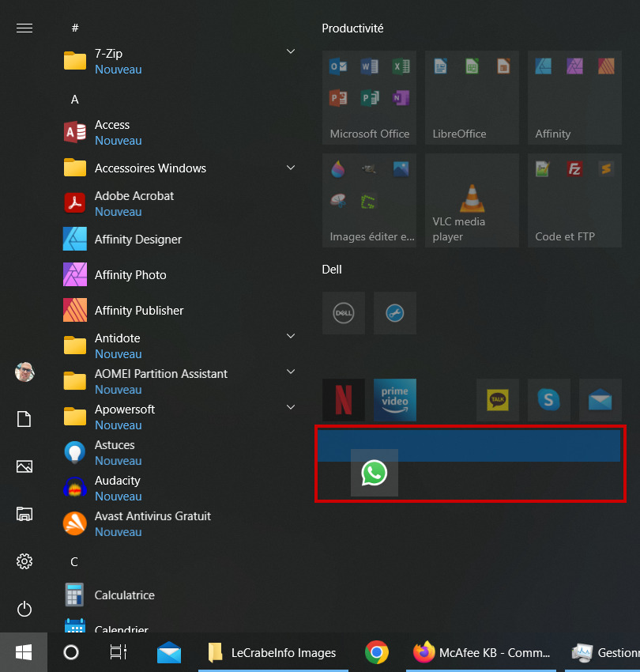Launch Access from the app list
This screenshot has width=640, height=672.
coord(180,133)
